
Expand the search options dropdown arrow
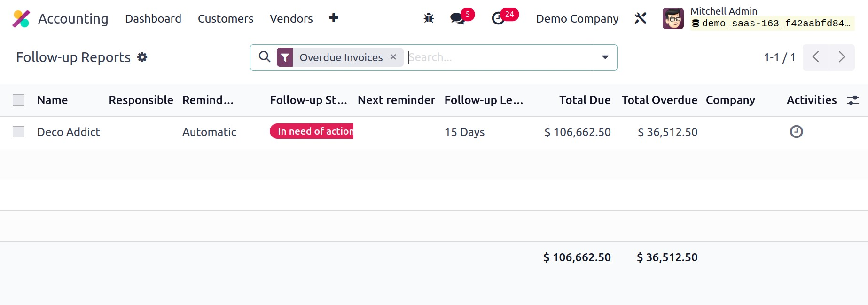605,57
